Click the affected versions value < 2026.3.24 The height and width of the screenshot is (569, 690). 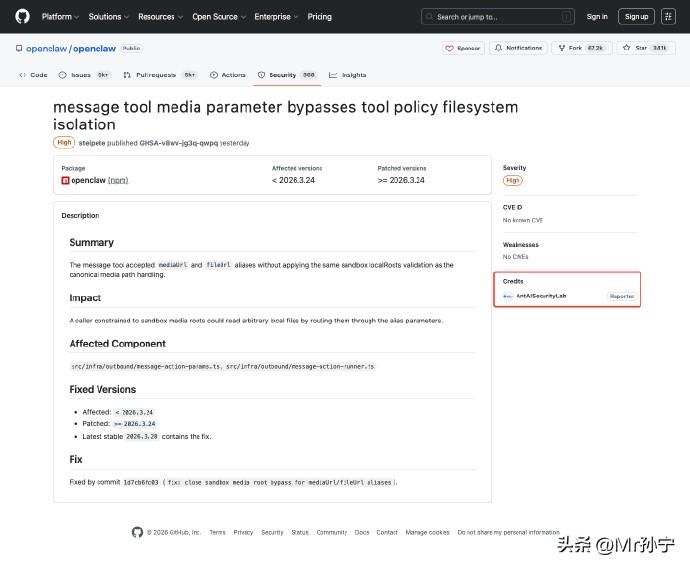pos(294,180)
